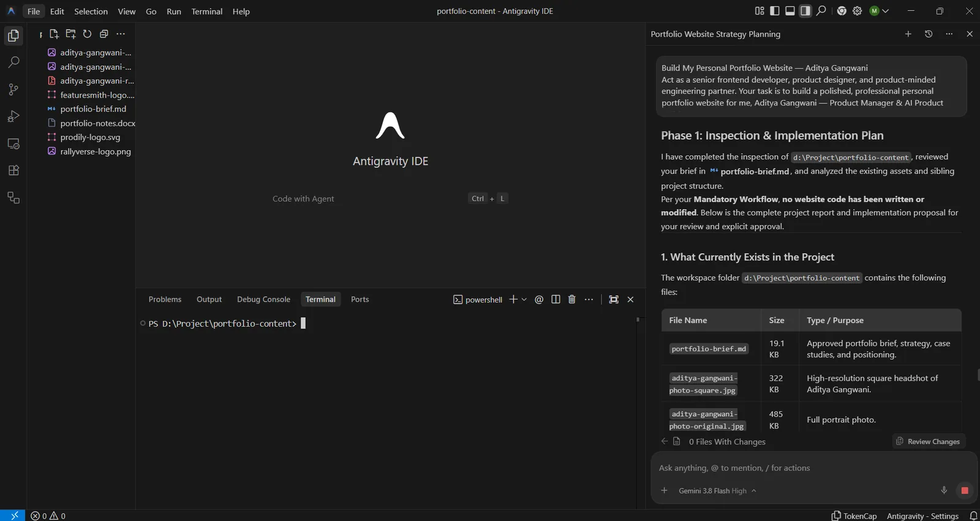Switch to the Problems tab

(165, 299)
